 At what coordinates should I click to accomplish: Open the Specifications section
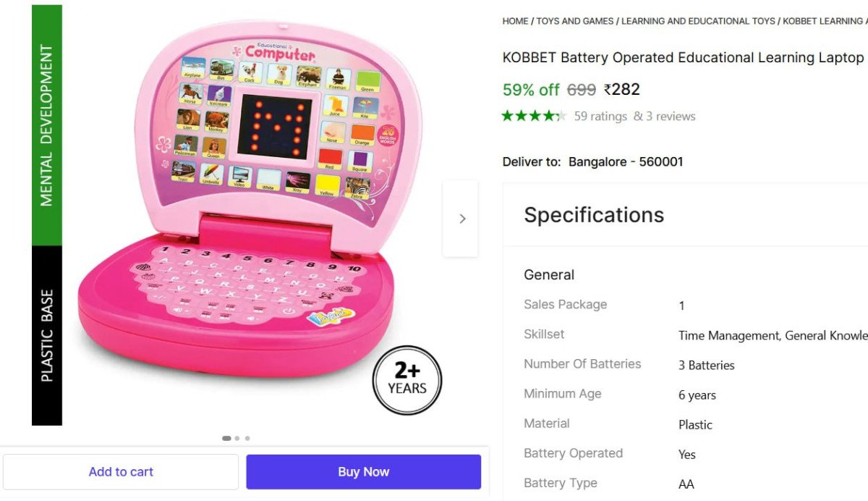pos(594,215)
